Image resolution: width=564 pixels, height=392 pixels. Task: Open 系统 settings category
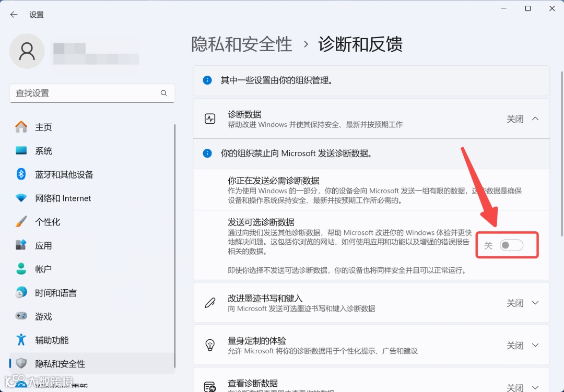click(x=92, y=151)
